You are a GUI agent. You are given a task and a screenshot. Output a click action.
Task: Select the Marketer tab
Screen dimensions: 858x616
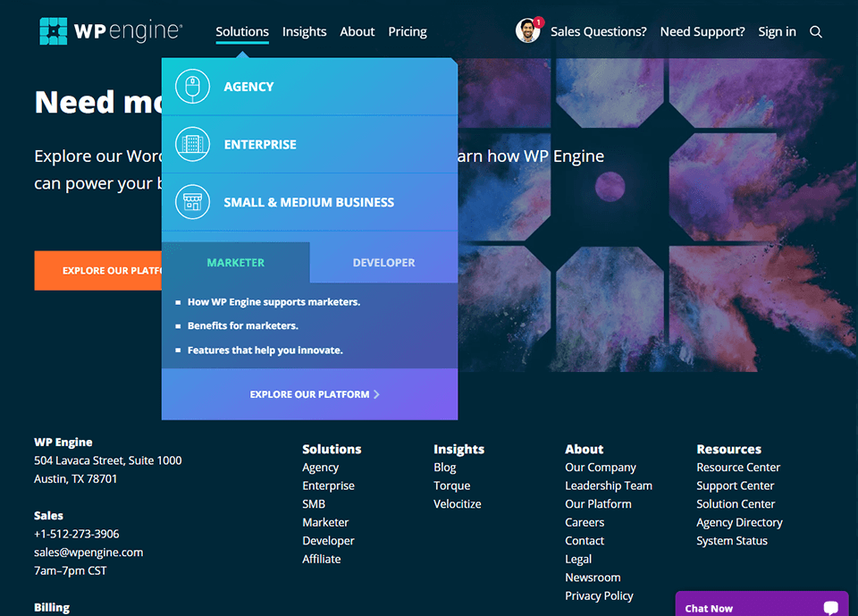tap(236, 262)
